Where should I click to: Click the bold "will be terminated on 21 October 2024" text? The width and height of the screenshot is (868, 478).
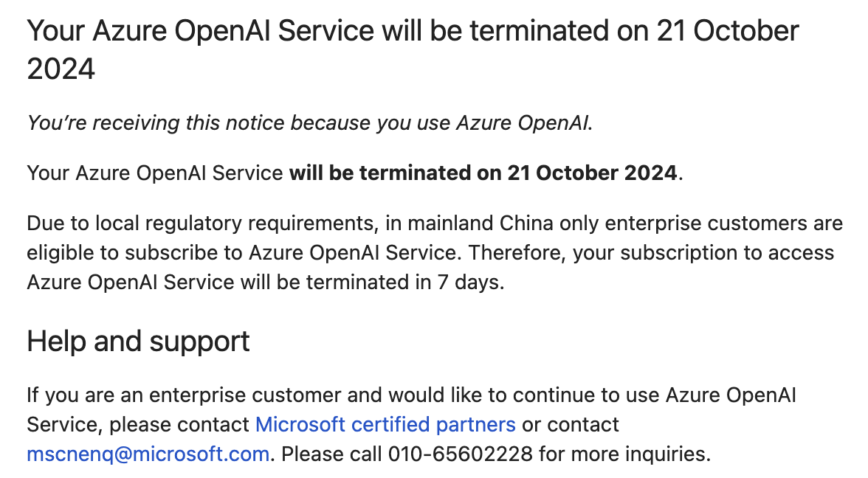coord(483,173)
